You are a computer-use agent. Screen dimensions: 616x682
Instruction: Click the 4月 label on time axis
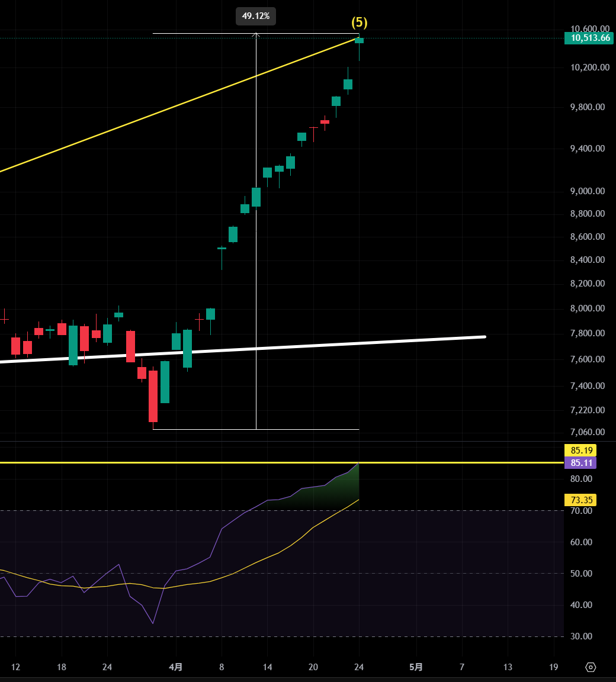click(x=176, y=667)
